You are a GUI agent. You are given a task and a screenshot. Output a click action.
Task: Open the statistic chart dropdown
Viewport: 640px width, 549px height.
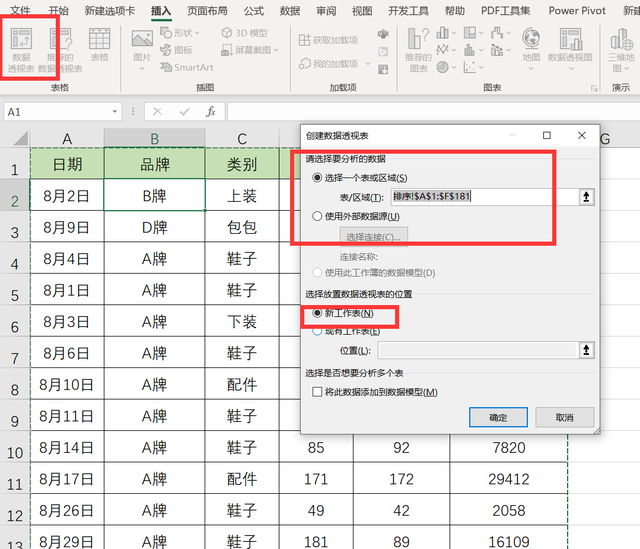473,50
